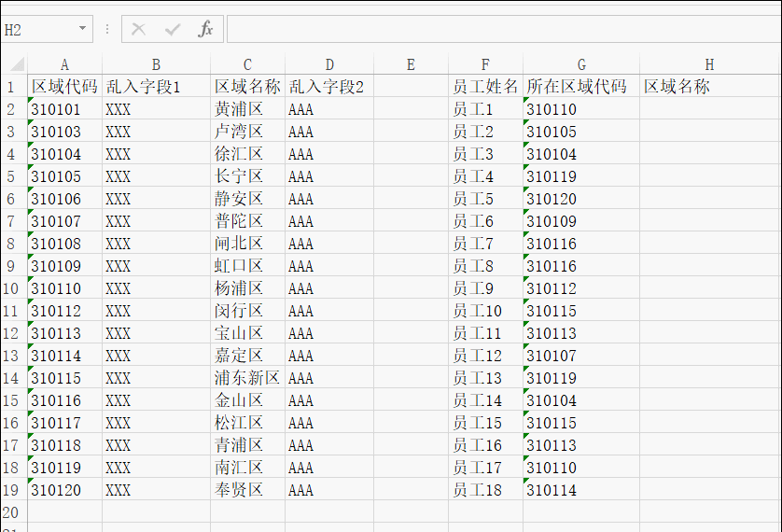
Task: Click the Enter checkmark formula icon
Action: pyautogui.click(x=173, y=30)
